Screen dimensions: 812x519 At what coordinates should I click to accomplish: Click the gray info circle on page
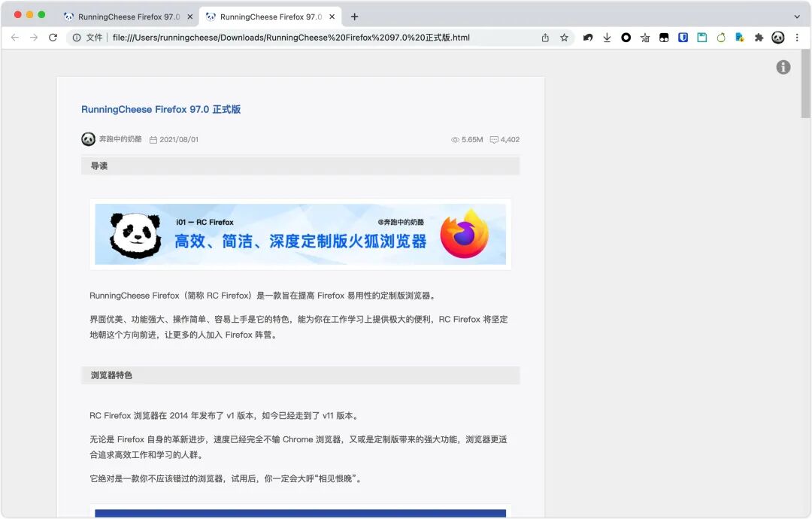pyautogui.click(x=783, y=67)
